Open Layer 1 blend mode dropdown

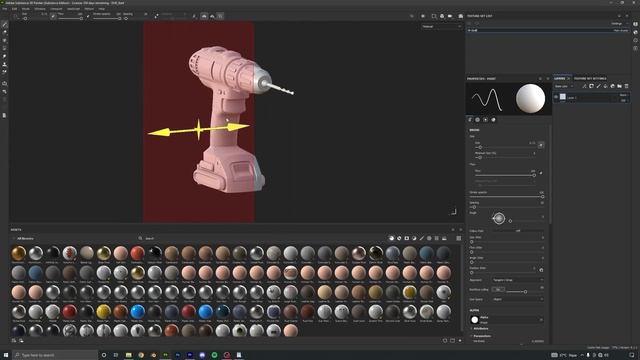point(624,95)
